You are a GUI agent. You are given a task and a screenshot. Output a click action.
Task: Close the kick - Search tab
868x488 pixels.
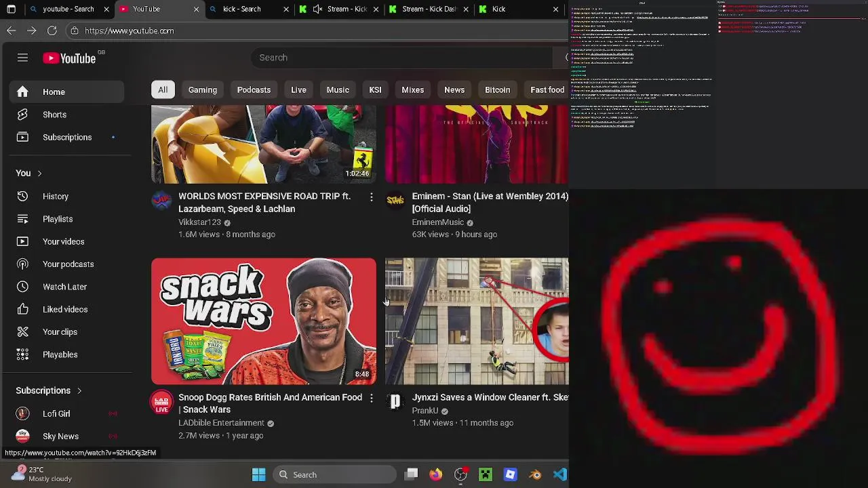pos(285,9)
